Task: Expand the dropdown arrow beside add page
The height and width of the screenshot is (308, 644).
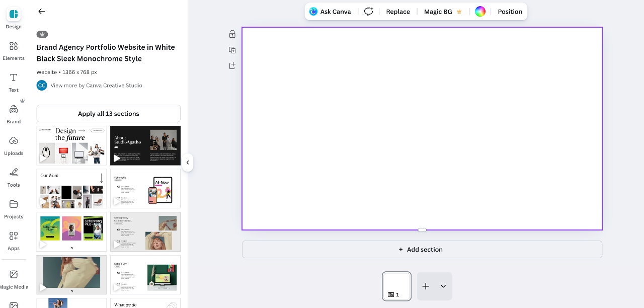Action: coord(443,286)
